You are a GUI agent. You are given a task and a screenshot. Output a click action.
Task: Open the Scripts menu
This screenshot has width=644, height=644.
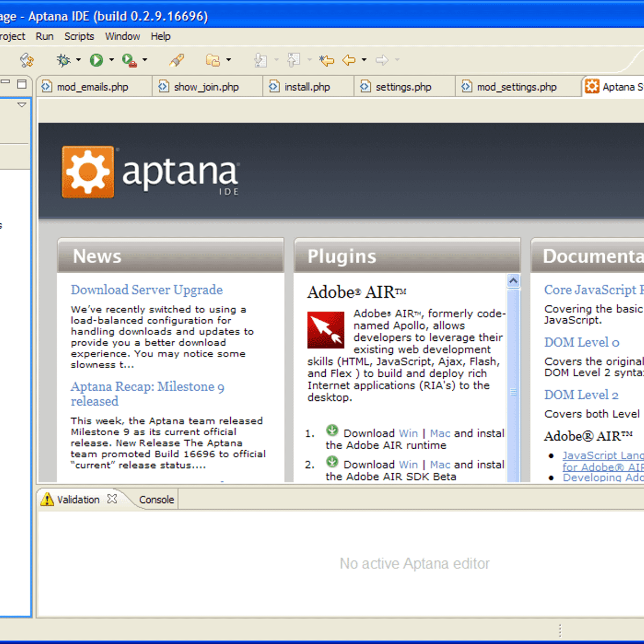pos(79,36)
